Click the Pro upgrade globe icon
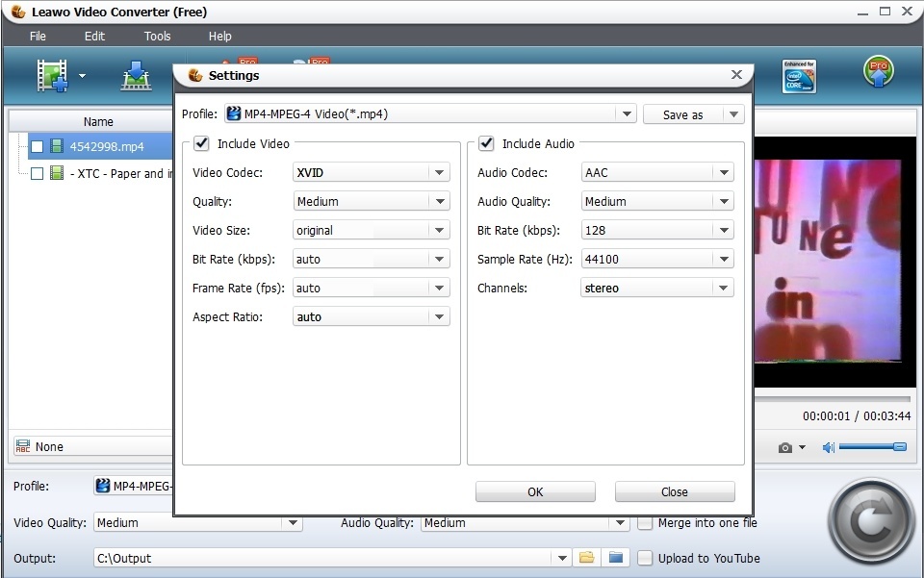Viewport: 924px width, 578px height. pyautogui.click(x=878, y=75)
